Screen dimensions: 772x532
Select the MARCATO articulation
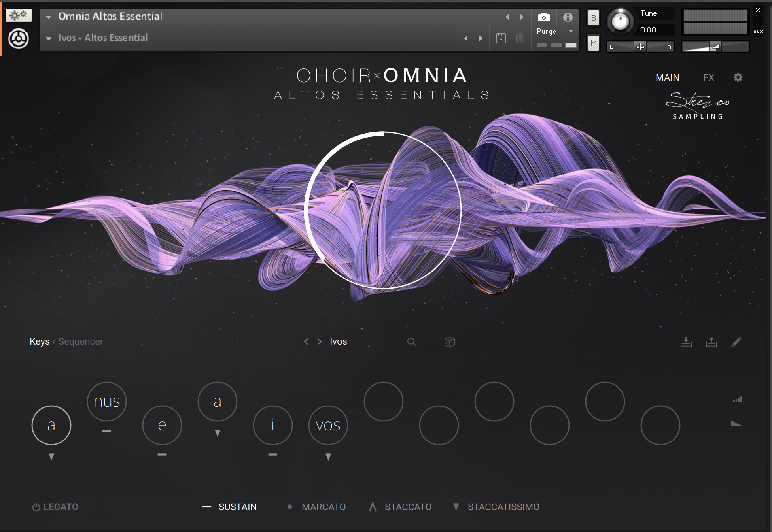(x=324, y=507)
